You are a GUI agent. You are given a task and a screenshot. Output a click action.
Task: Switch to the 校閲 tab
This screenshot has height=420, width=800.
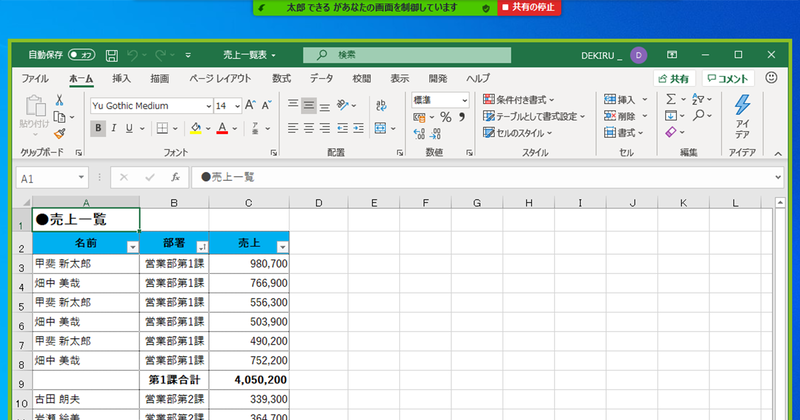point(361,79)
